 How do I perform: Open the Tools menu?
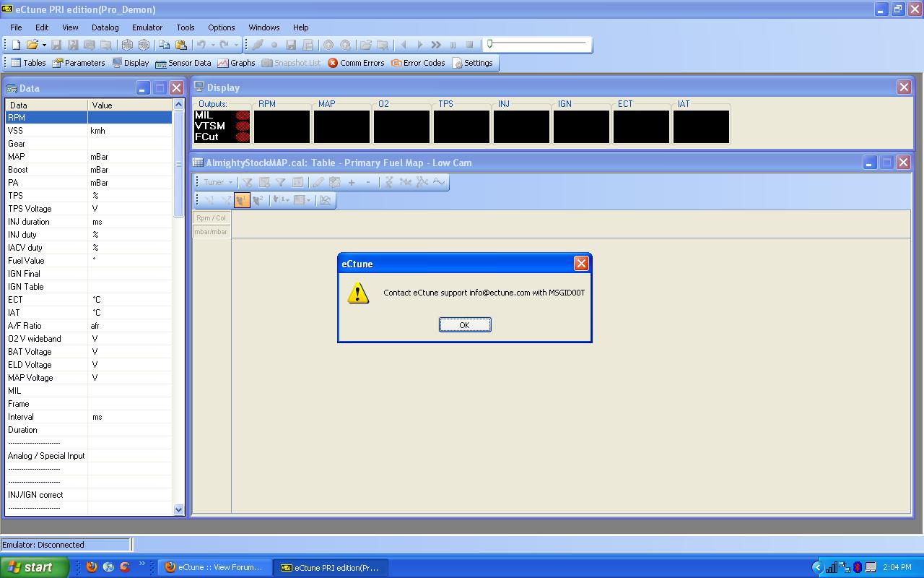[186, 27]
